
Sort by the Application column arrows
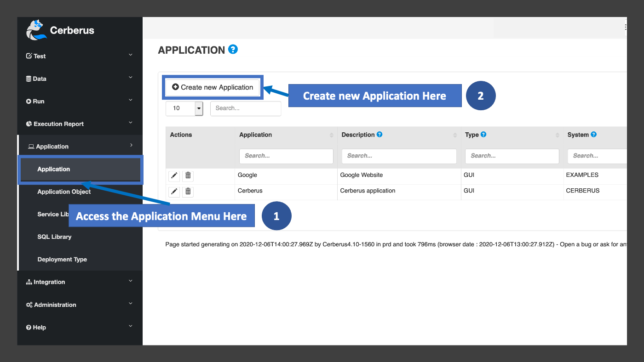tap(331, 135)
